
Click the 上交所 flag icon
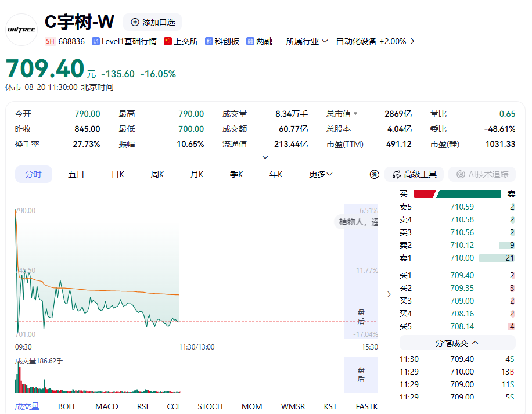168,41
